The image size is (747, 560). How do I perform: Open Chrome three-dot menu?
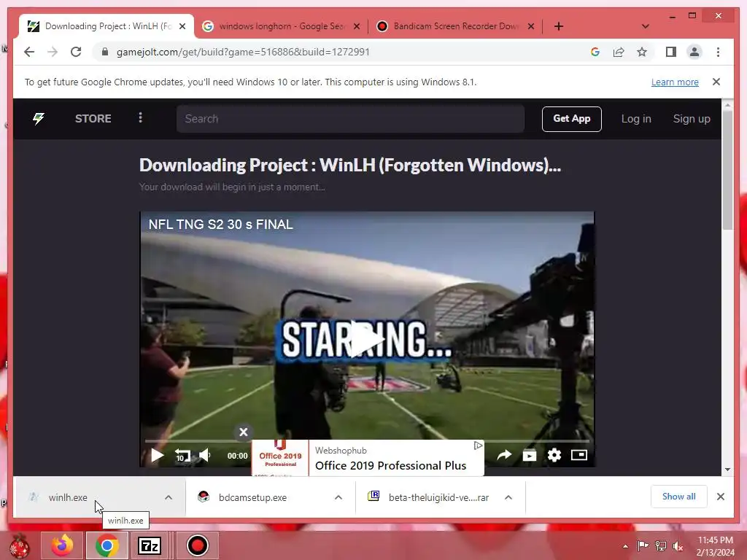pyautogui.click(x=718, y=52)
